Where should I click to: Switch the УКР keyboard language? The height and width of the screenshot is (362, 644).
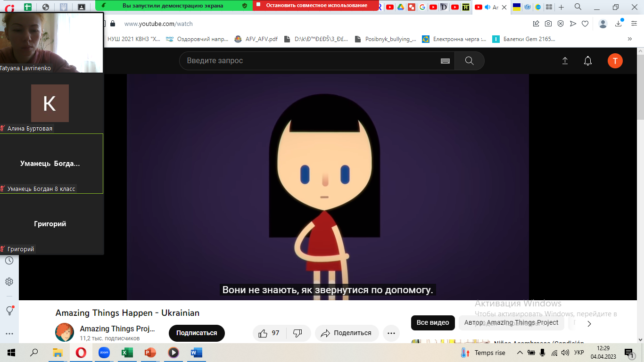(579, 353)
